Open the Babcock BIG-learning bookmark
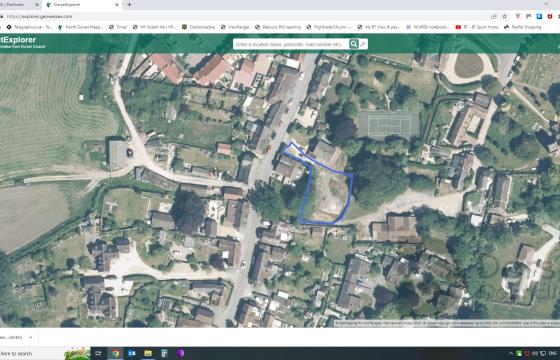Screen dimensions: 560x360 (x=278, y=27)
